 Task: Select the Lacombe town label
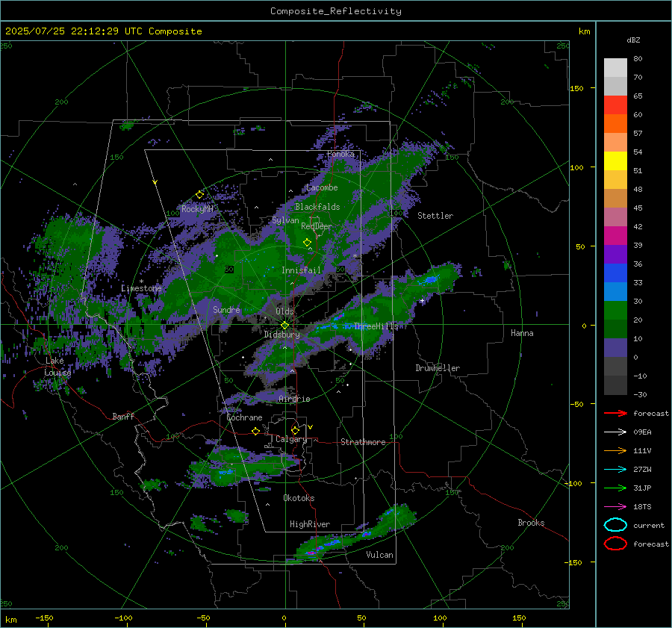(x=322, y=187)
